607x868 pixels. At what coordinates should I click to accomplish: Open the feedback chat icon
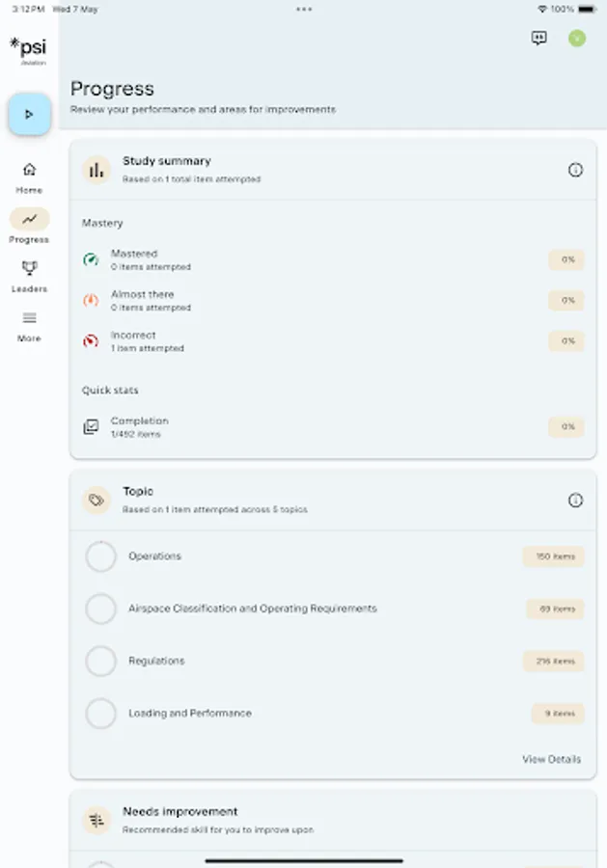(x=539, y=39)
